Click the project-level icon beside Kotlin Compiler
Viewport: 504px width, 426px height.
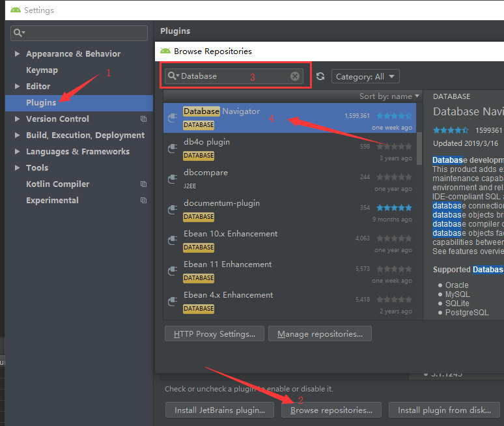pos(144,184)
